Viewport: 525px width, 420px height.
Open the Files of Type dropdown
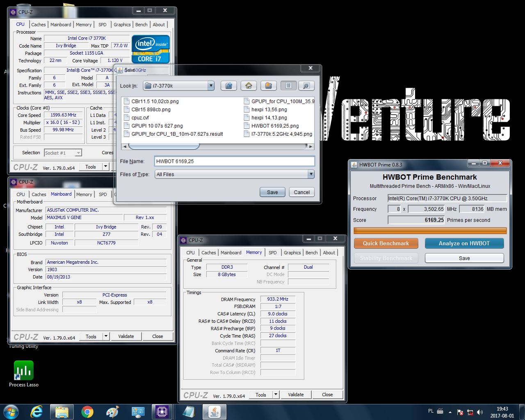tap(311, 174)
